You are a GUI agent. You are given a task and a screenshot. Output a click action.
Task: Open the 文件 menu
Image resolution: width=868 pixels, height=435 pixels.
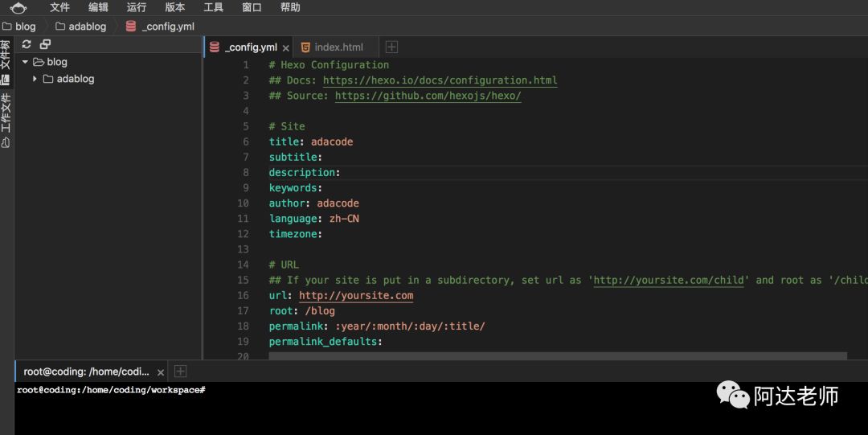(59, 7)
